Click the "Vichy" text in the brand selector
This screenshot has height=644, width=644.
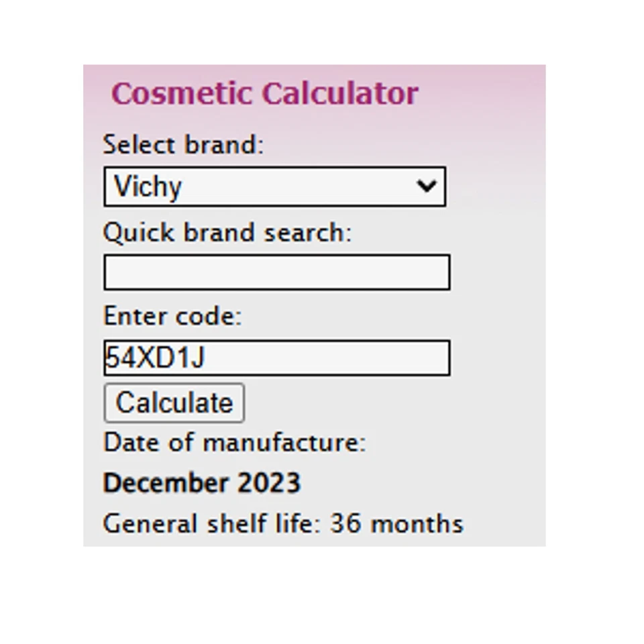148,186
